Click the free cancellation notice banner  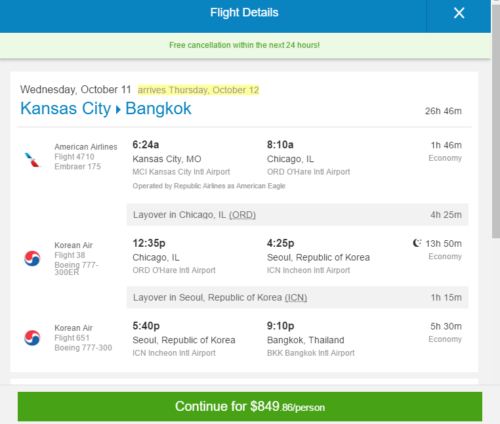tap(245, 45)
